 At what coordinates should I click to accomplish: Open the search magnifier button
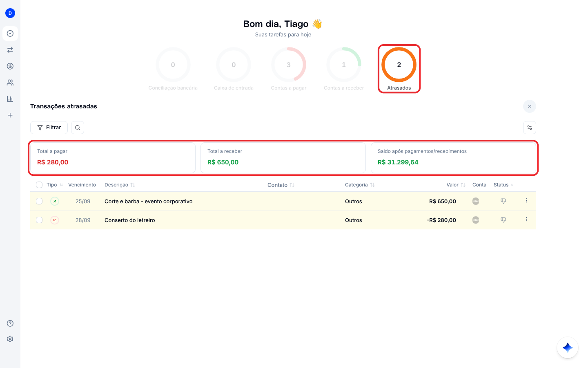pyautogui.click(x=78, y=128)
